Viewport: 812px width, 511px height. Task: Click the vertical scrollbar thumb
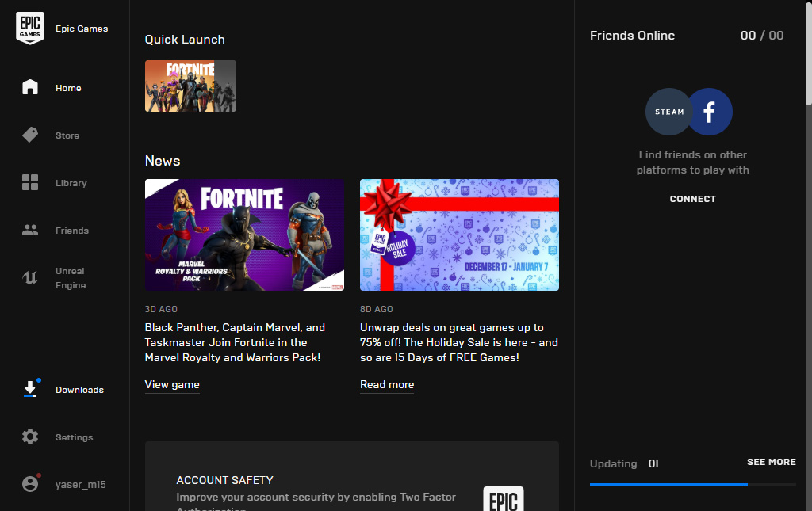[x=808, y=53]
